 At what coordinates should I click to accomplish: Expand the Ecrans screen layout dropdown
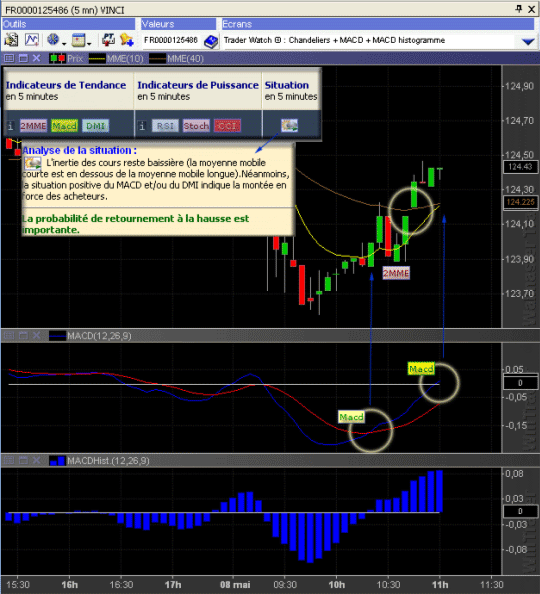click(528, 41)
